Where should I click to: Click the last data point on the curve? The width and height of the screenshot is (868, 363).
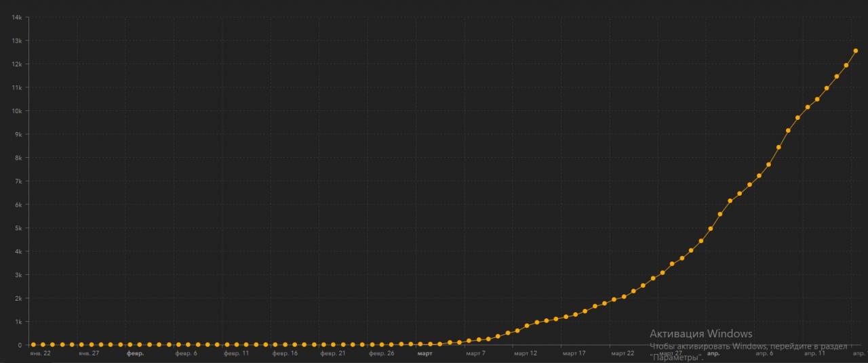click(855, 51)
